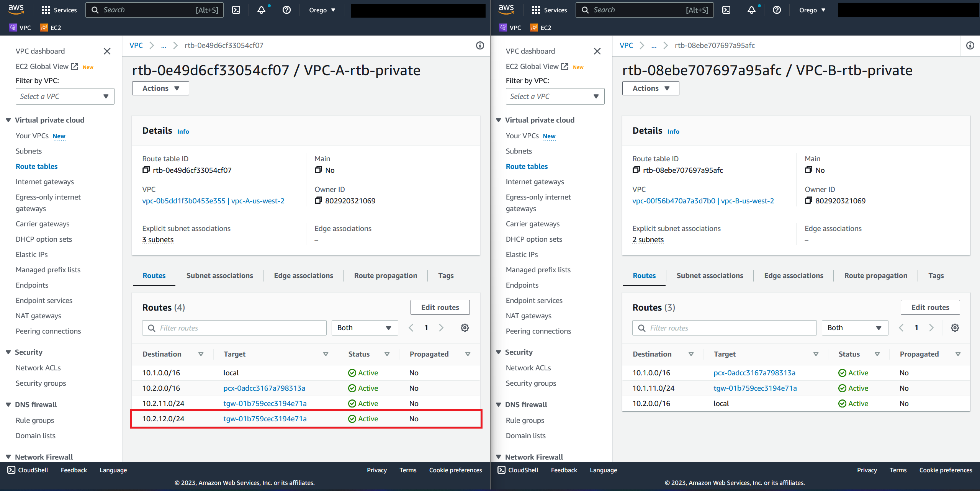Open routes table preferences gear icon

click(x=465, y=327)
